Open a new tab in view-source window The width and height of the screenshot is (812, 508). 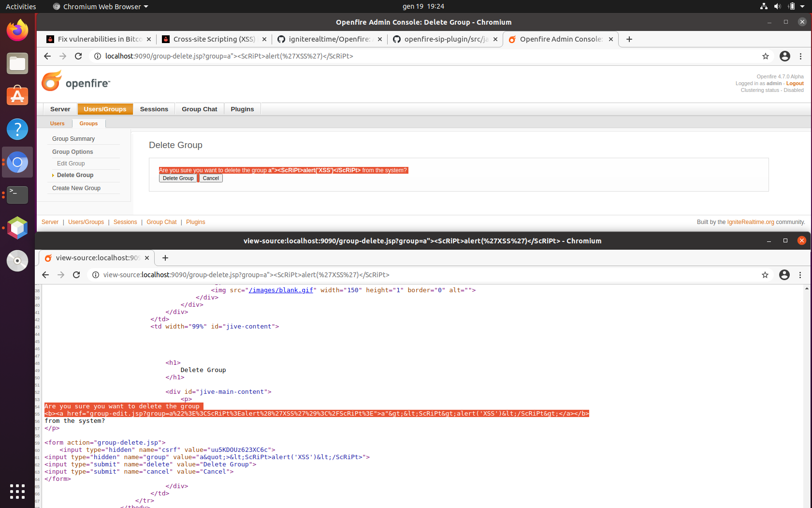pyautogui.click(x=165, y=258)
